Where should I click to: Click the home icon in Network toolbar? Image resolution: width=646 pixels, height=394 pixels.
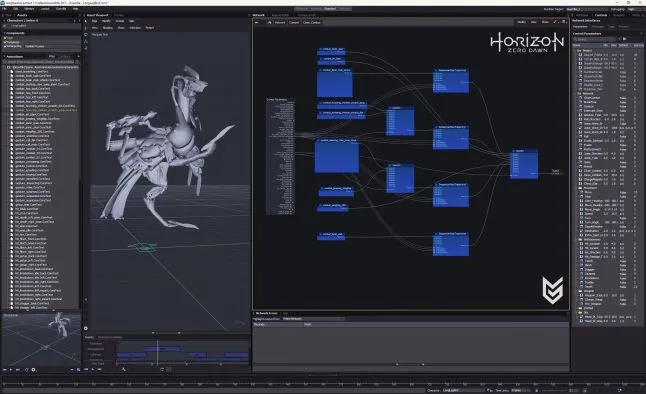[269, 22]
